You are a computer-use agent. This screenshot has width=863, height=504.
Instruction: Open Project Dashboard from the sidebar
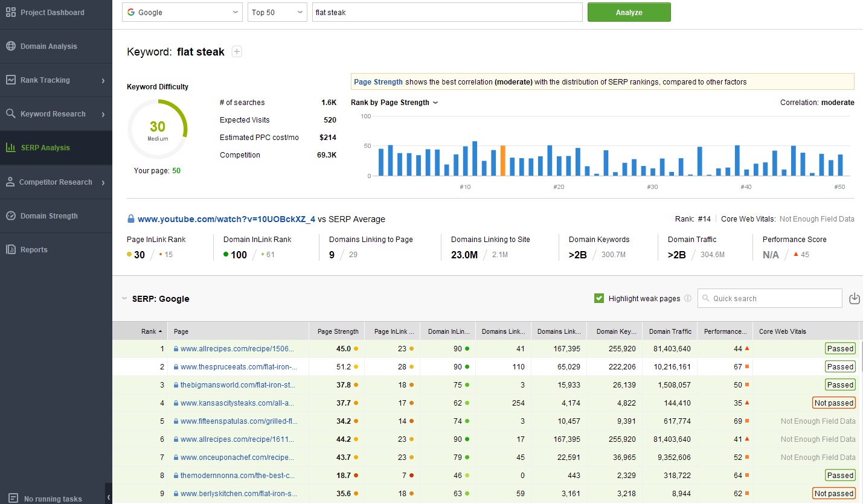pyautogui.click(x=53, y=13)
